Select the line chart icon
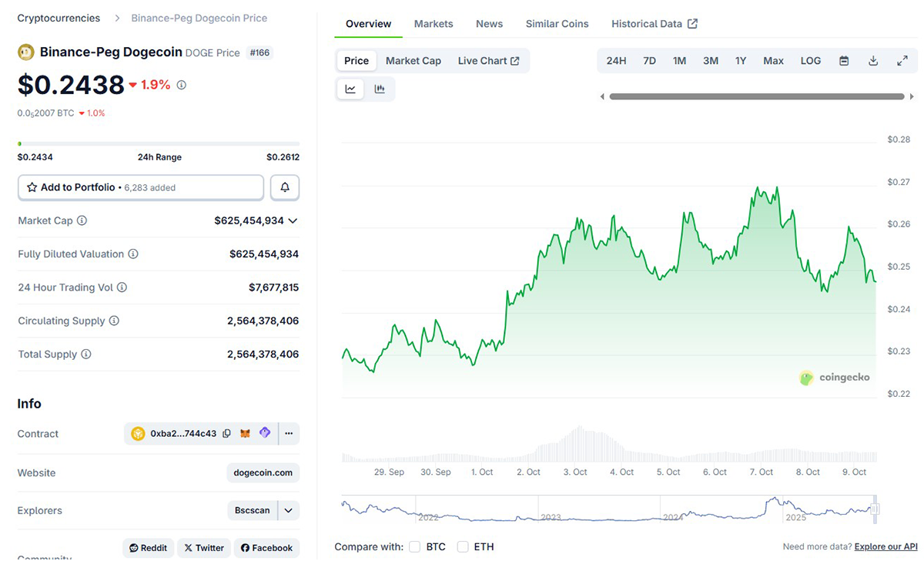924x578 pixels. click(350, 88)
